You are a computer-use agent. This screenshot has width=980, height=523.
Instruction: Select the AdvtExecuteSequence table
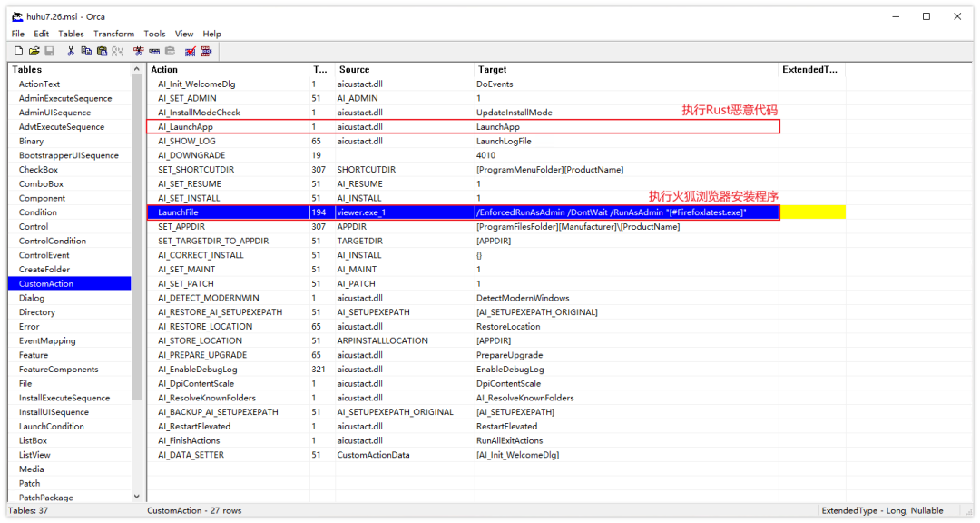point(62,127)
